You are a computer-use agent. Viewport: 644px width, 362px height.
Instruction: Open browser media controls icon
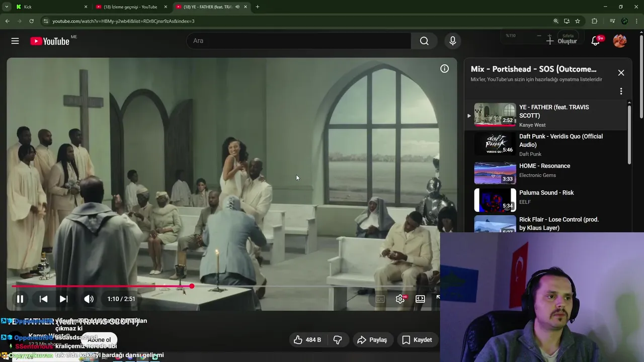pos(612,21)
